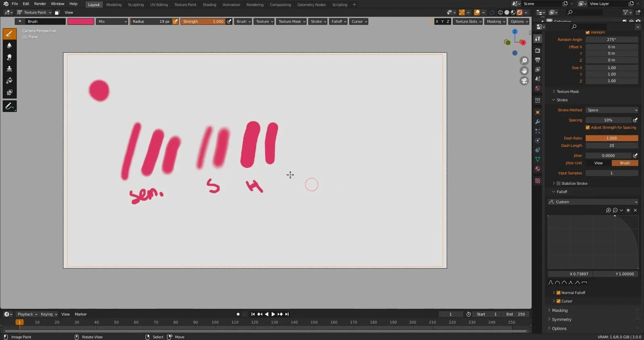Open the Render properties tab

pyautogui.click(x=538, y=51)
